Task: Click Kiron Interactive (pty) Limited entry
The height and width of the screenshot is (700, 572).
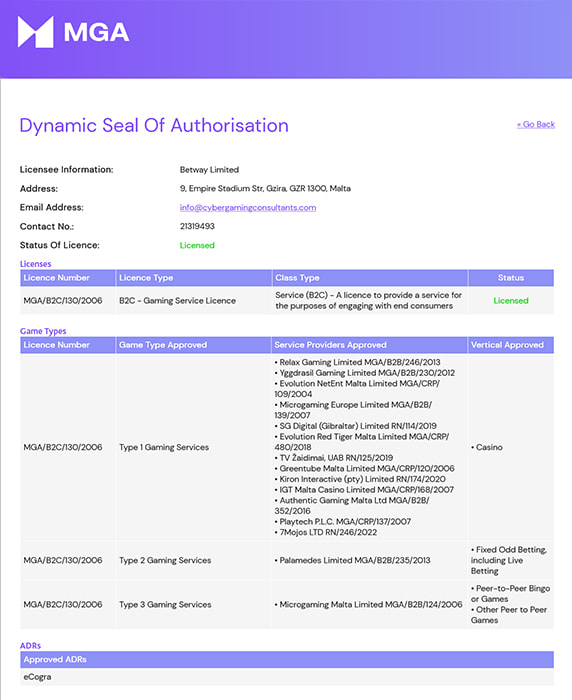Action: (360, 479)
